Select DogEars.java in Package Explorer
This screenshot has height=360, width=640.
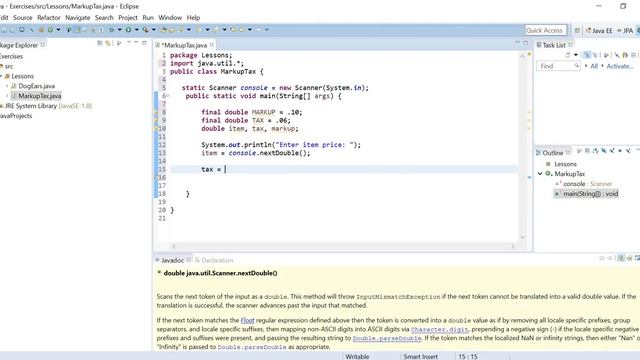36,86
